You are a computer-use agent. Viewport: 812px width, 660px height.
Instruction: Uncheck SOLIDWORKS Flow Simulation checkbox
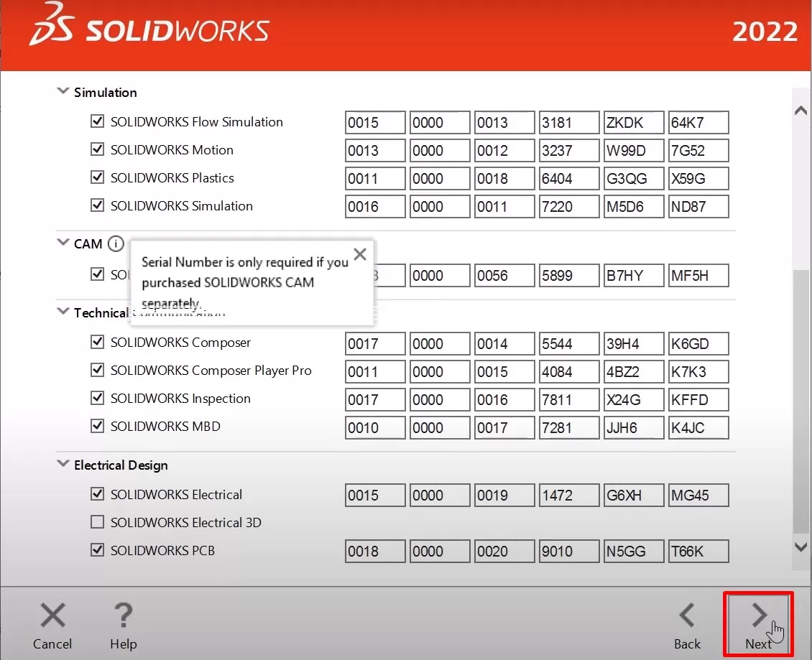pyautogui.click(x=98, y=122)
